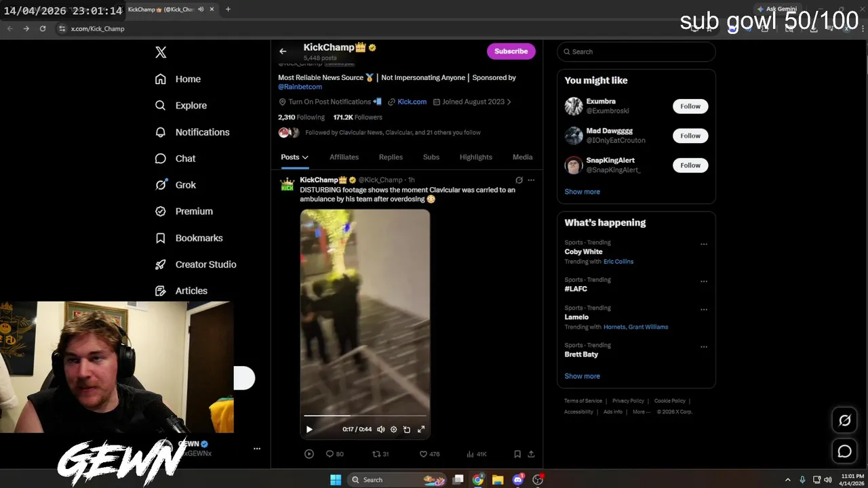Open video settings gear
Image resolution: width=868 pixels, height=488 pixels.
tap(393, 429)
